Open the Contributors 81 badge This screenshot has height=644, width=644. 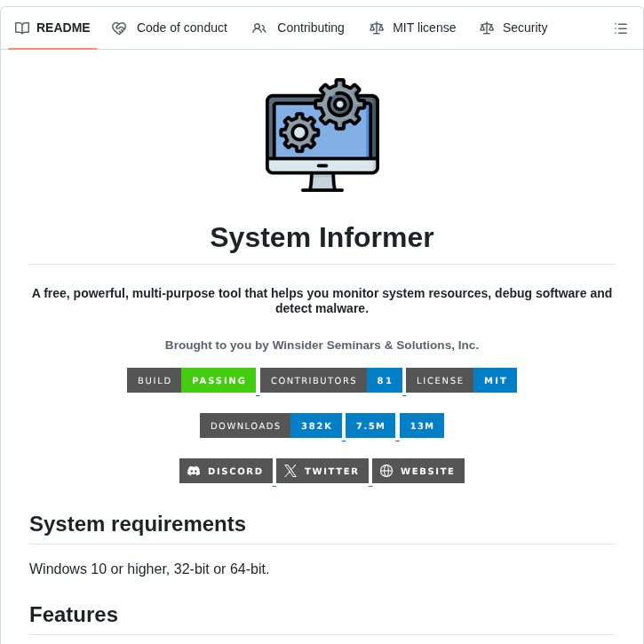point(331,380)
